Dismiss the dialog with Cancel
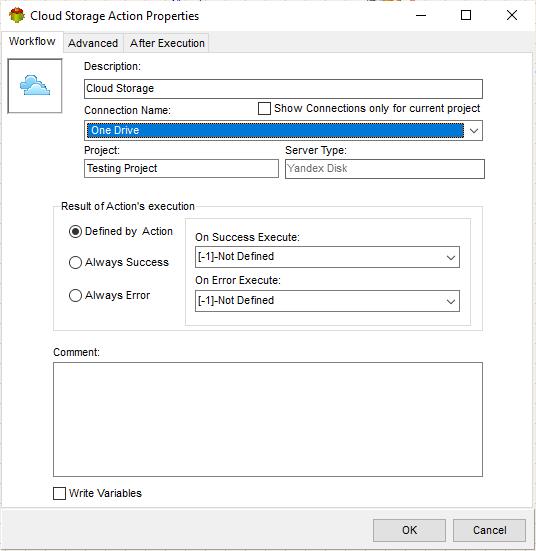This screenshot has width=536, height=551. tap(489, 530)
